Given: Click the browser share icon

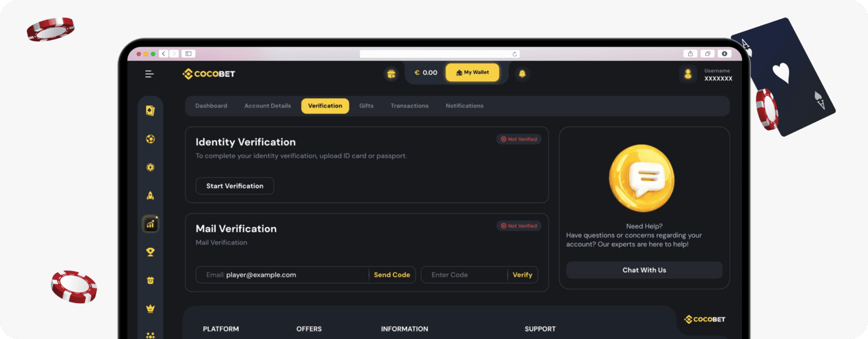Looking at the screenshot, I should [690, 53].
